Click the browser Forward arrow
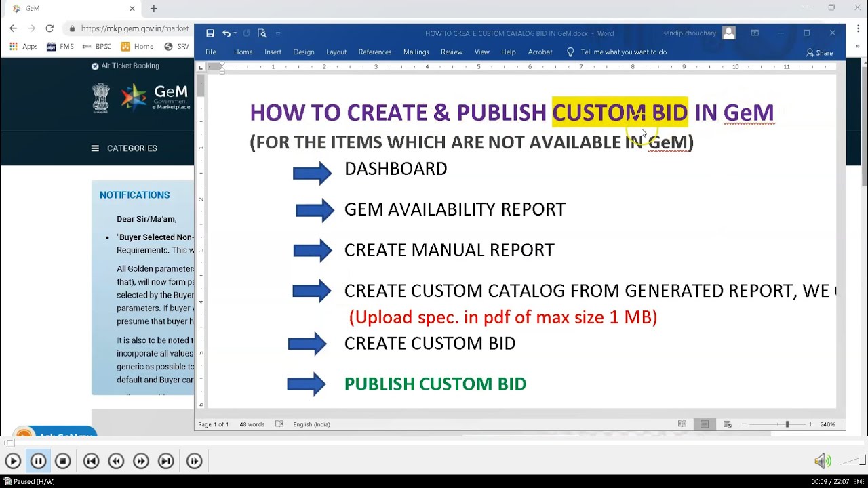This screenshot has height=488, width=868. [32, 28]
